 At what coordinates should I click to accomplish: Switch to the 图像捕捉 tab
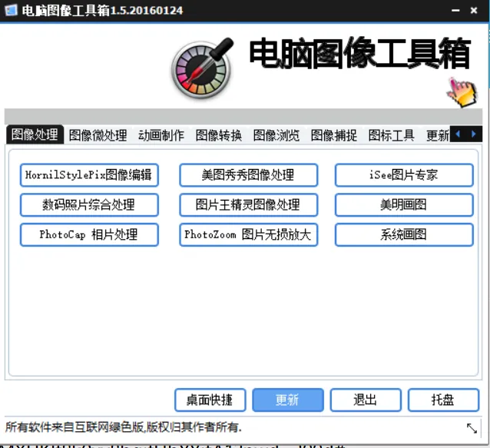[x=334, y=135]
